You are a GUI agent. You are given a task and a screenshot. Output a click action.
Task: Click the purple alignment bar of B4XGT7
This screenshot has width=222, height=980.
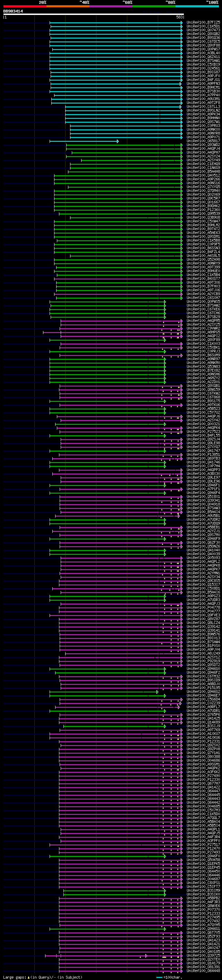(x=118, y=279)
